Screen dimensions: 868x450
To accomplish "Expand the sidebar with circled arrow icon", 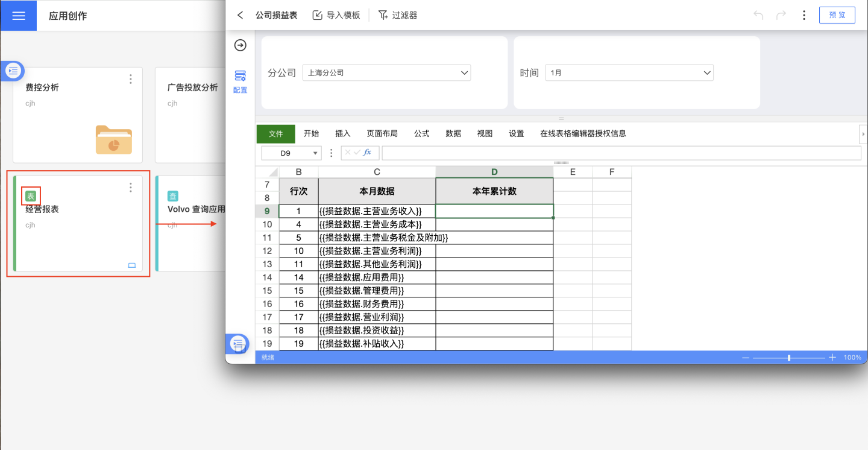I will 241,45.
